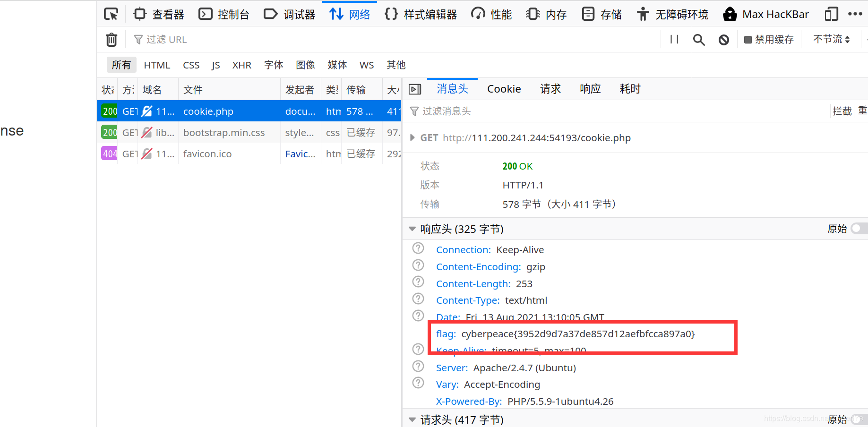Filter requests by fonts (字体)
Viewport: 868px width, 427px height.
[274, 65]
